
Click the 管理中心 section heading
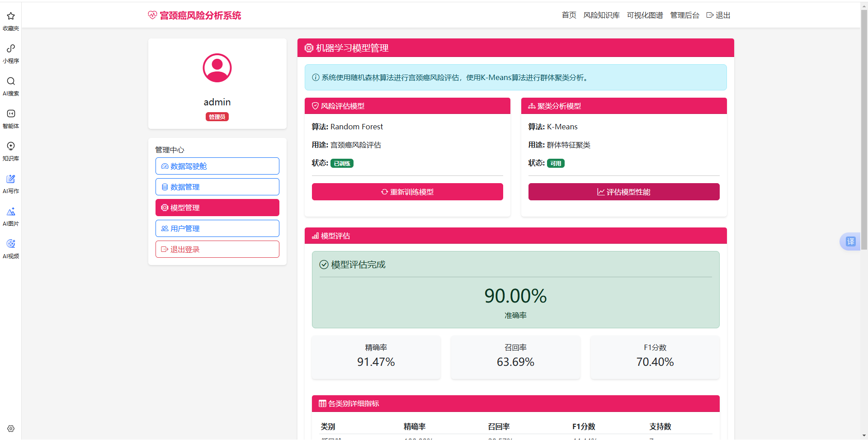pos(170,150)
